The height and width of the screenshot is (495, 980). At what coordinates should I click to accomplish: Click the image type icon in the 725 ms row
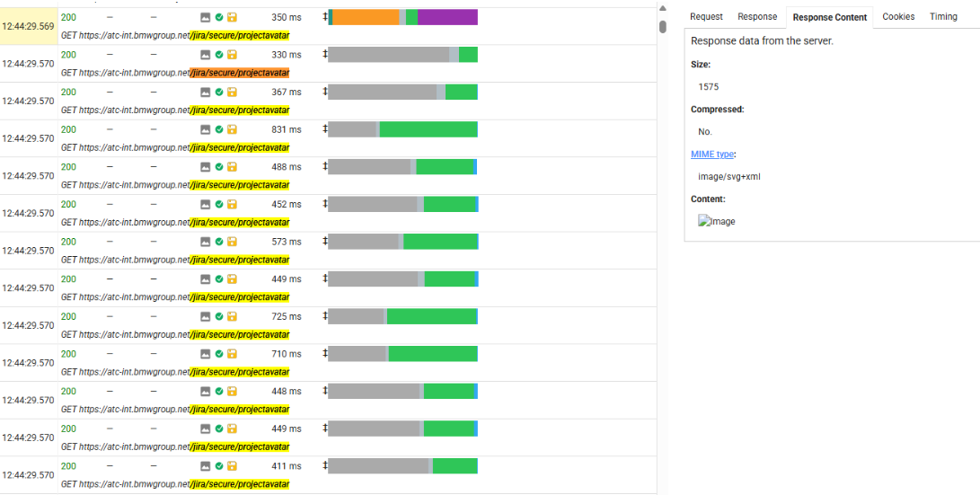(206, 316)
